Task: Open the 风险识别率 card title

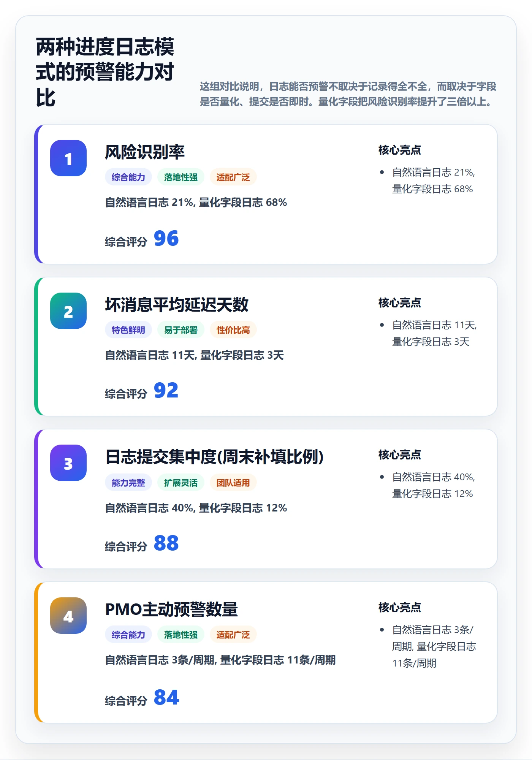Action: tap(145, 152)
